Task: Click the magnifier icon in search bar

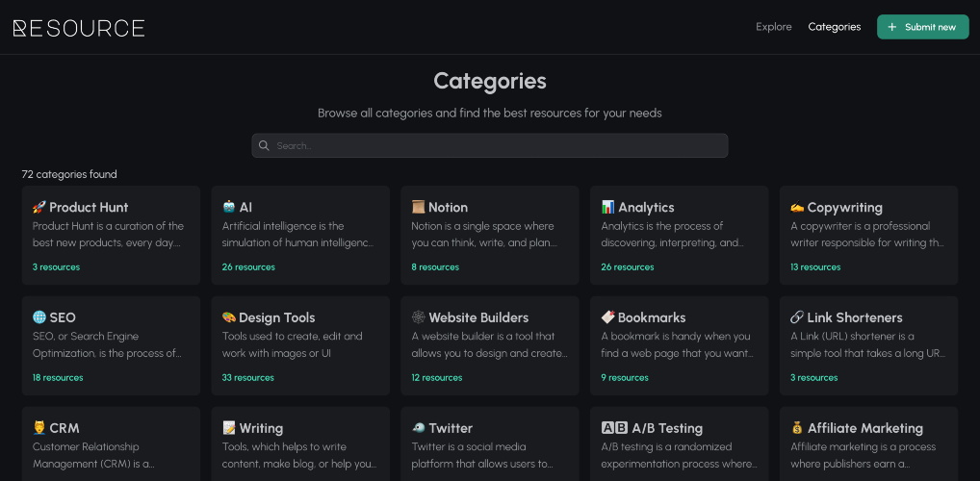Action: click(x=264, y=145)
